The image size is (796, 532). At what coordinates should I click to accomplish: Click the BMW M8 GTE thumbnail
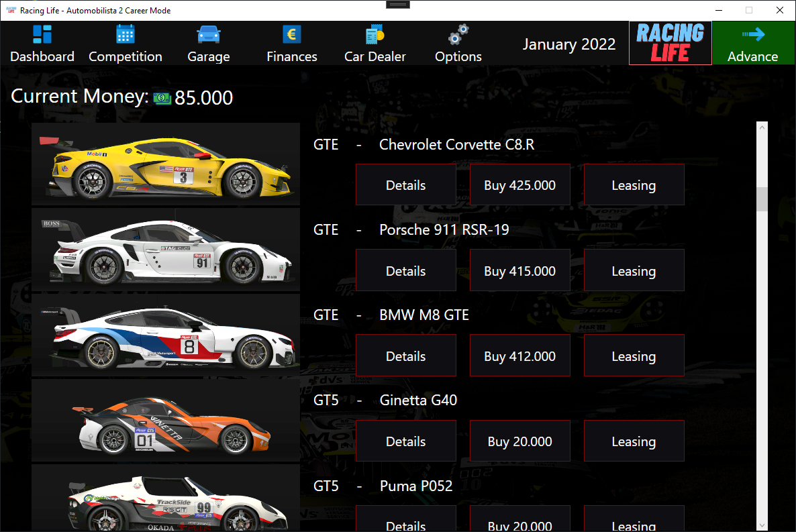166,335
